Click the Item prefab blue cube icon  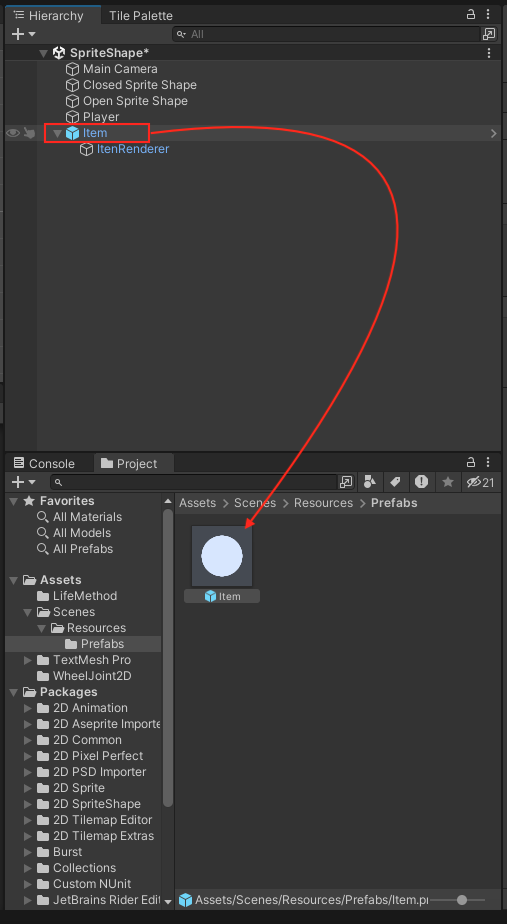tap(72, 133)
